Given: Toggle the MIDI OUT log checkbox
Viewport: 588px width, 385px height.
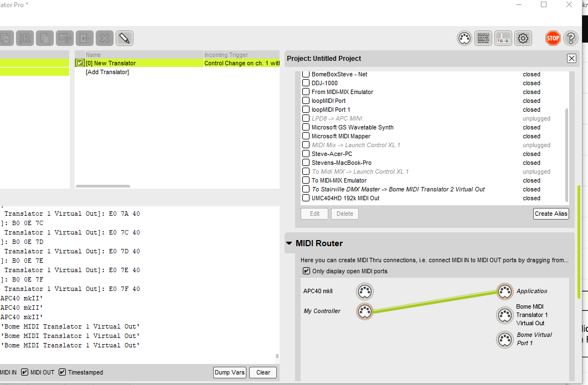Looking at the screenshot, I should coord(25,372).
